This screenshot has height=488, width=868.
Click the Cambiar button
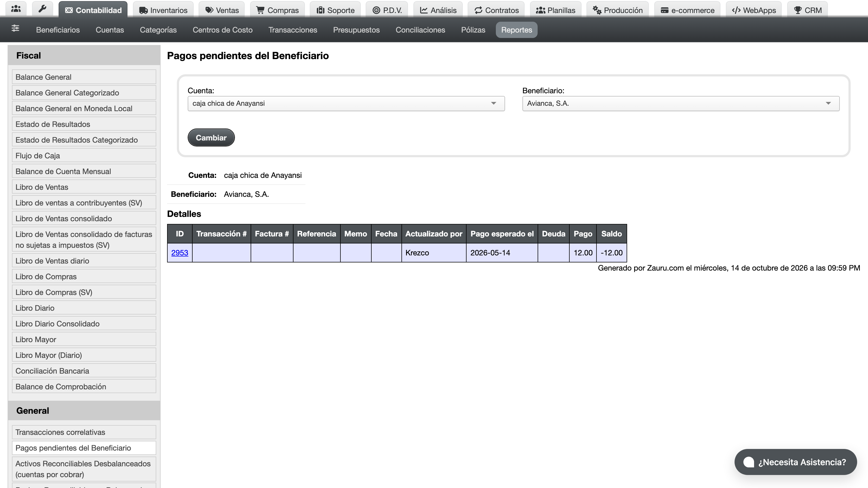click(211, 137)
